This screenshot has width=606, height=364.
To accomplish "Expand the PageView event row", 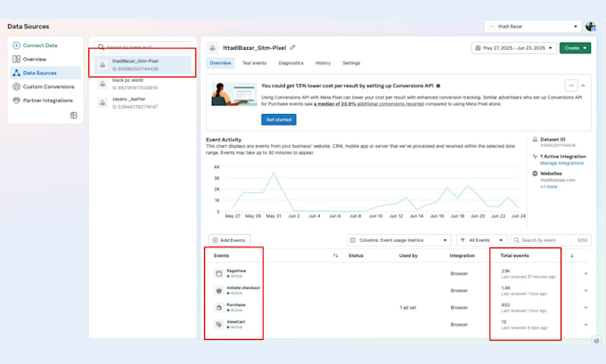I will click(x=586, y=273).
